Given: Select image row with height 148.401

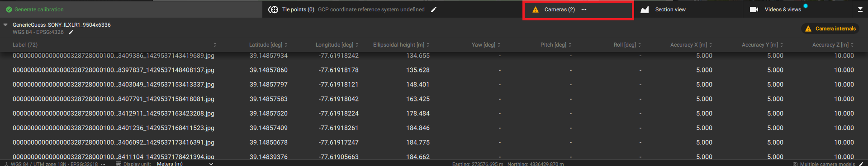Looking at the screenshot, I should point(434,85).
